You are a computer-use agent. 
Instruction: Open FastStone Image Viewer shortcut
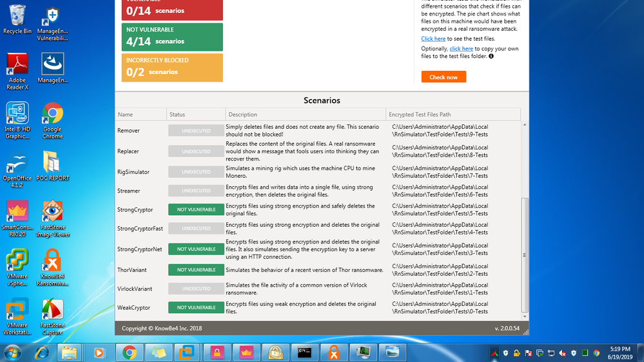click(53, 218)
